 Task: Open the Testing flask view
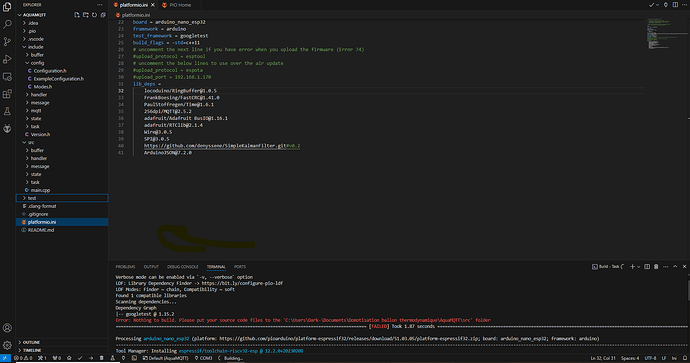click(x=7, y=111)
